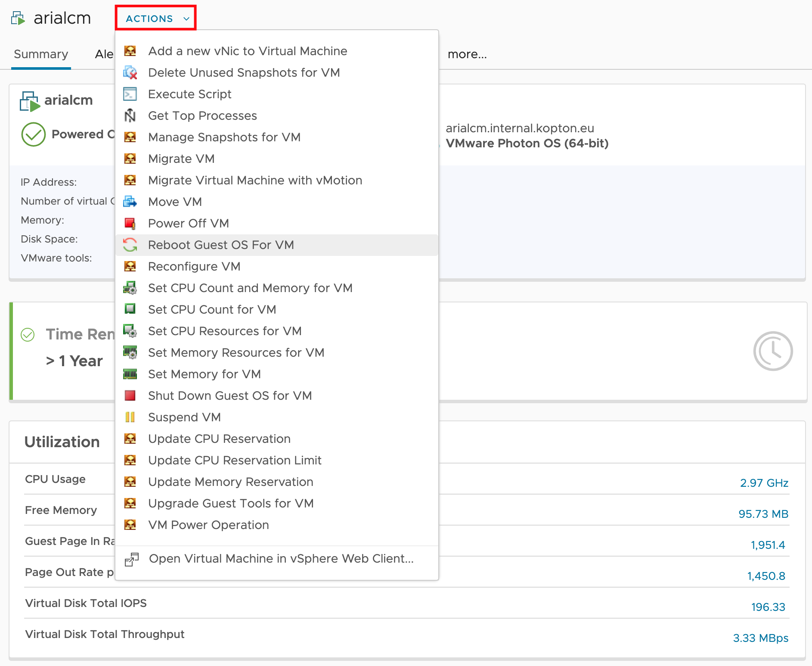
Task: Click the VMware tools label
Action: pyautogui.click(x=56, y=258)
